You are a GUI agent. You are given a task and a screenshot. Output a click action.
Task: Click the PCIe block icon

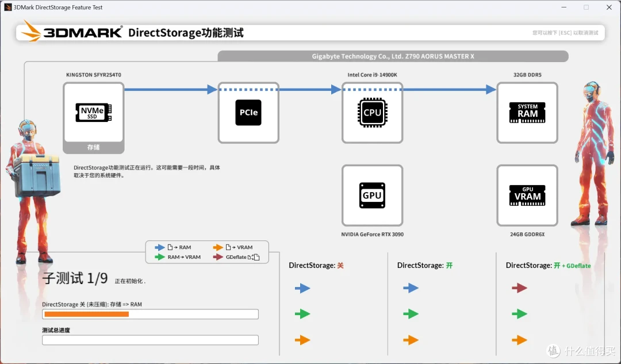(x=248, y=113)
